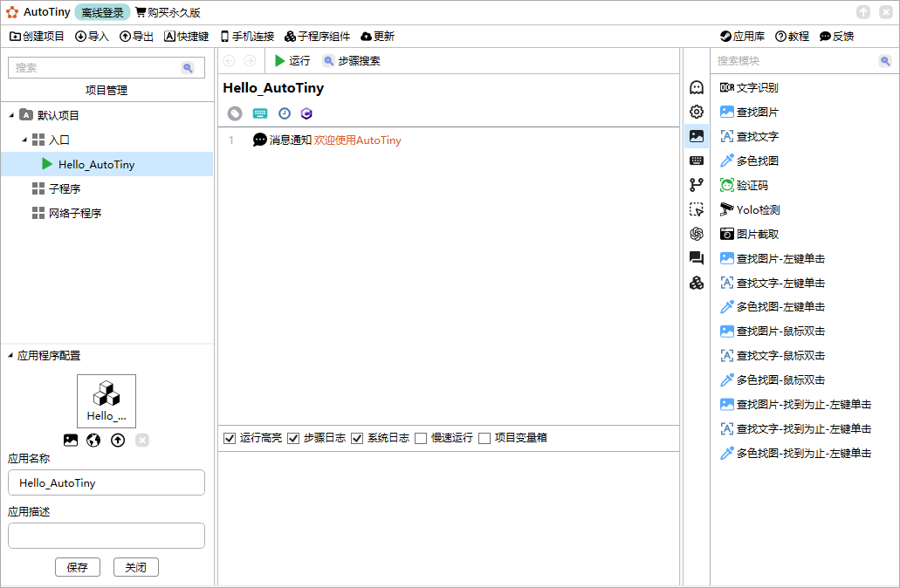Viewport: 900px width, 588px height.
Task: Click the teal keyboard icon below title
Action: pyautogui.click(x=260, y=113)
